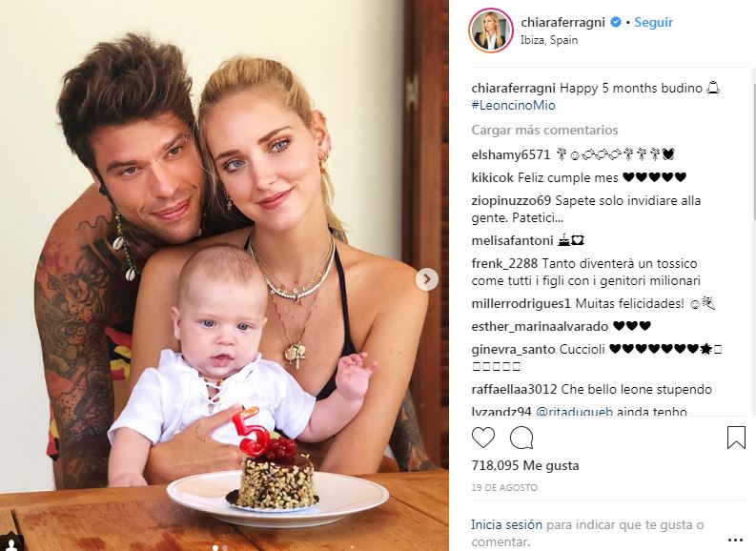This screenshot has height=551, width=756.
Task: Click the 19 DE AGOSTO post date
Action: coord(504,488)
